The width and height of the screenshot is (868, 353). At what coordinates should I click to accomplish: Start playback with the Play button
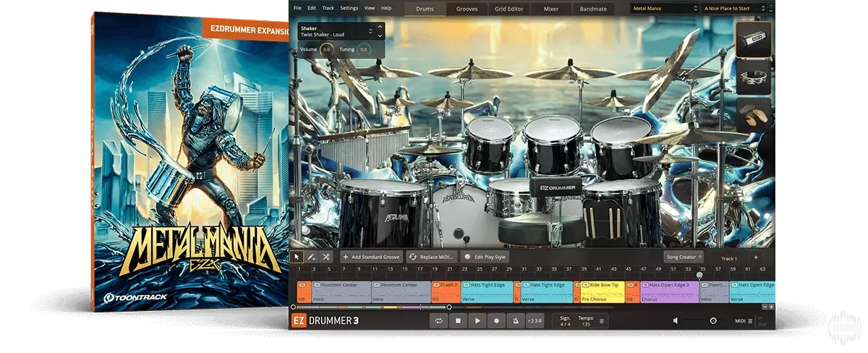click(x=477, y=320)
